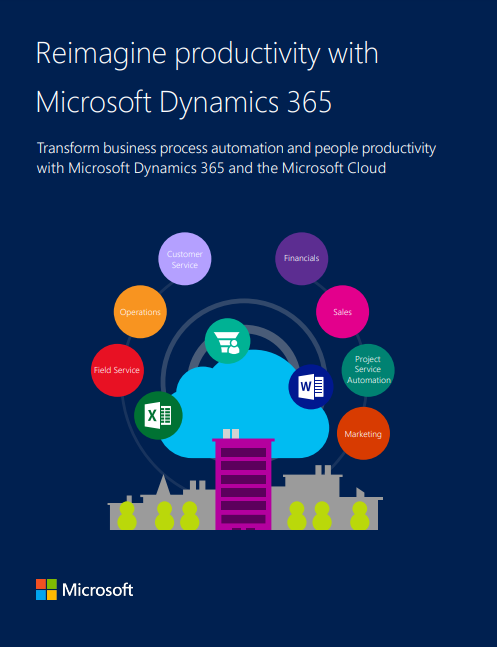Click the heading 'Microsoft Dynamics 365'
The width and height of the screenshot is (497, 647).
tap(184, 102)
